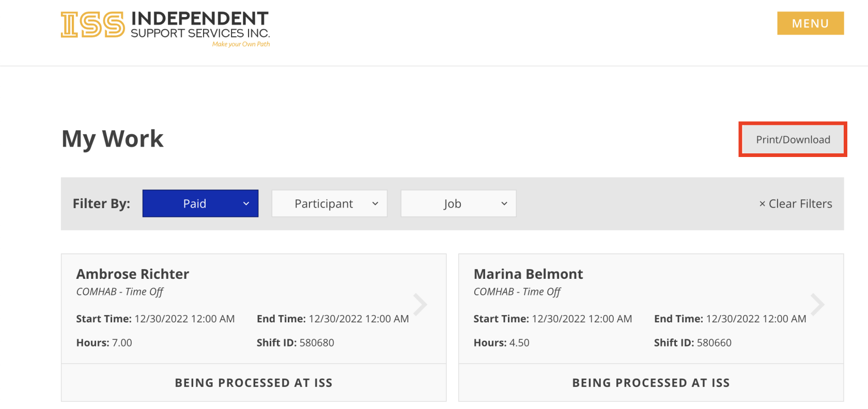This screenshot has width=868, height=409.
Task: Click Ambrose Richter's Start Time value
Action: point(184,319)
